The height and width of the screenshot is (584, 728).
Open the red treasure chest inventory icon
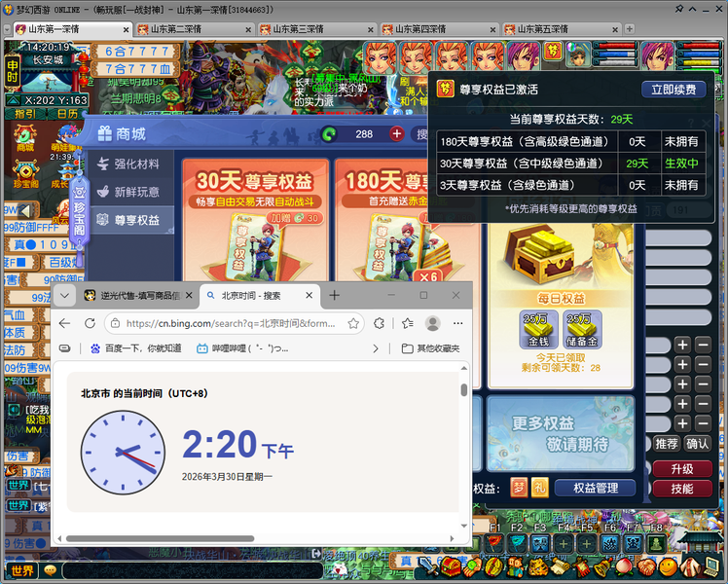[x=452, y=566]
